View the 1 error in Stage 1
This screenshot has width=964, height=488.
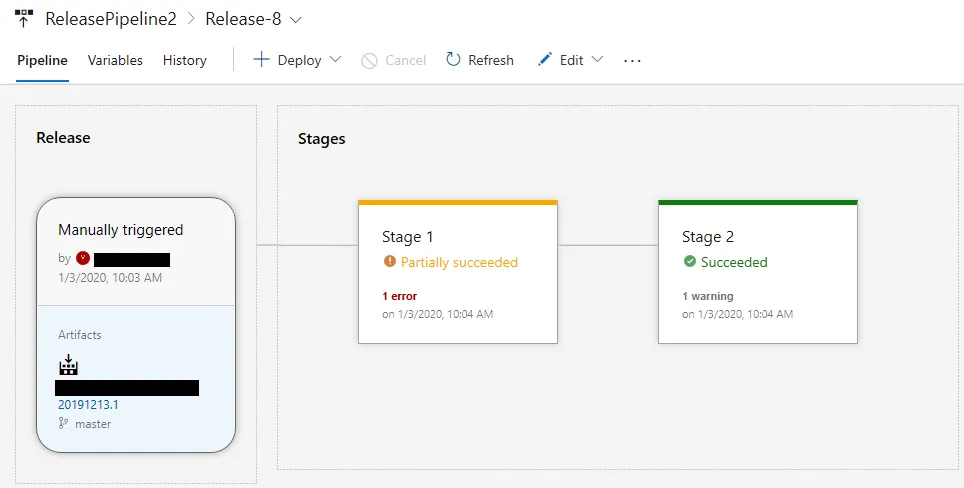pos(399,296)
